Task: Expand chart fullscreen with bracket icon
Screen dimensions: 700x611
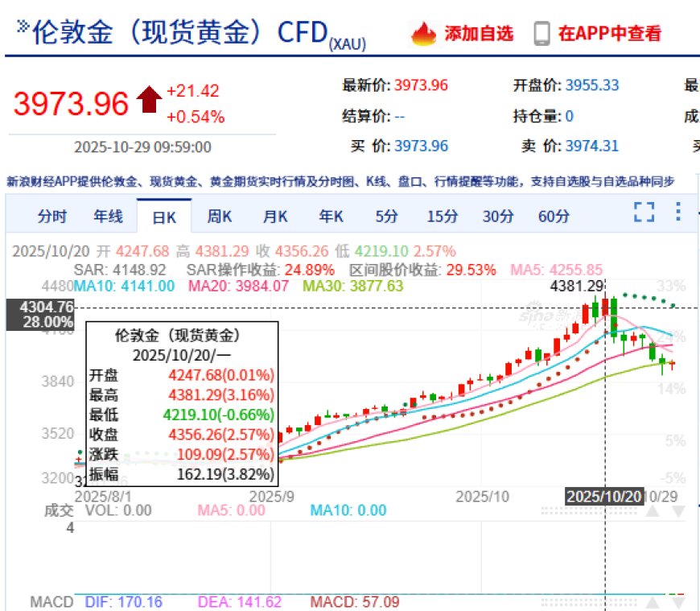Action: point(642,212)
